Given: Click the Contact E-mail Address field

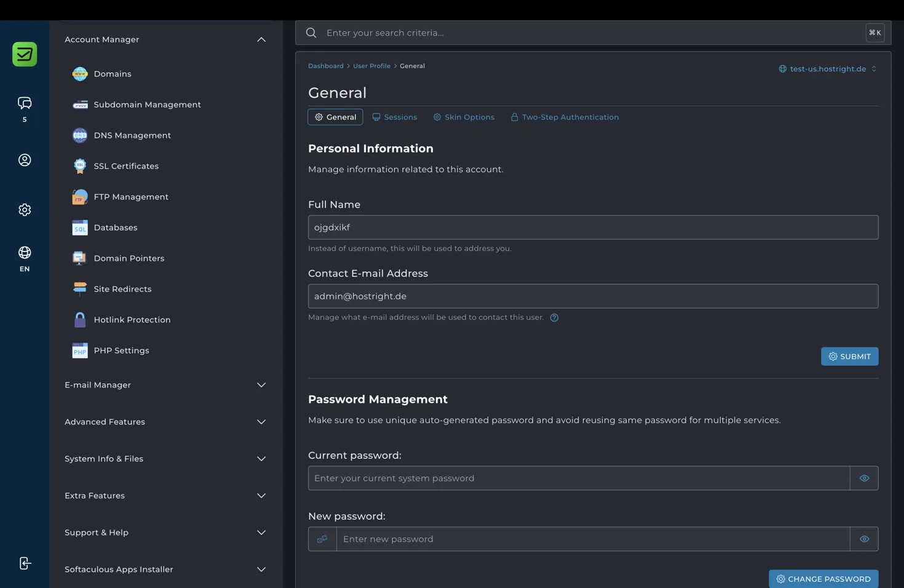Looking at the screenshot, I should pyautogui.click(x=593, y=296).
